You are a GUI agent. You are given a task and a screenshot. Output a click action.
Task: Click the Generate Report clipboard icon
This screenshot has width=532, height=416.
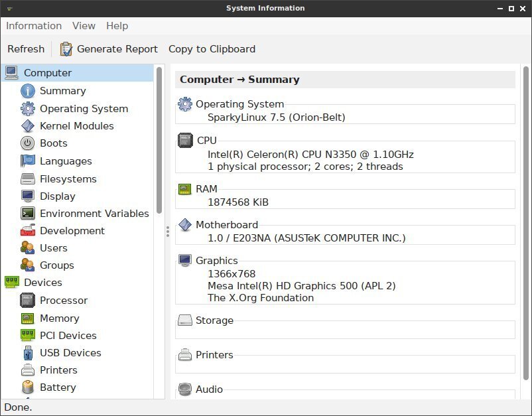[65, 48]
